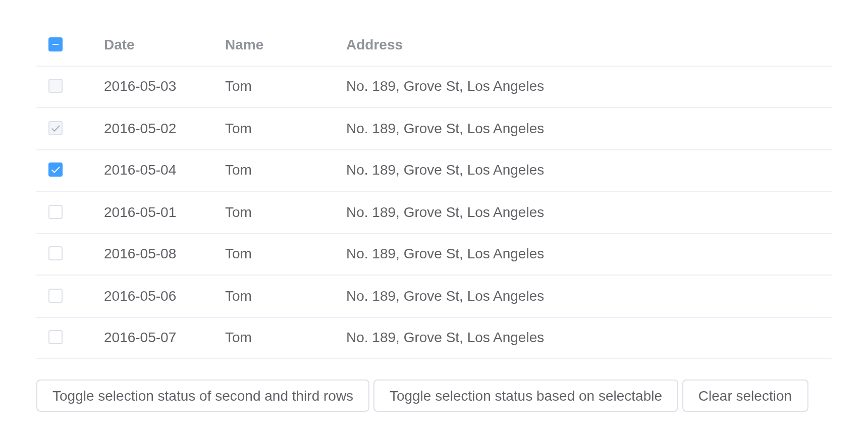
Task: Click Toggle selection status based on selectable
Action: click(x=526, y=396)
